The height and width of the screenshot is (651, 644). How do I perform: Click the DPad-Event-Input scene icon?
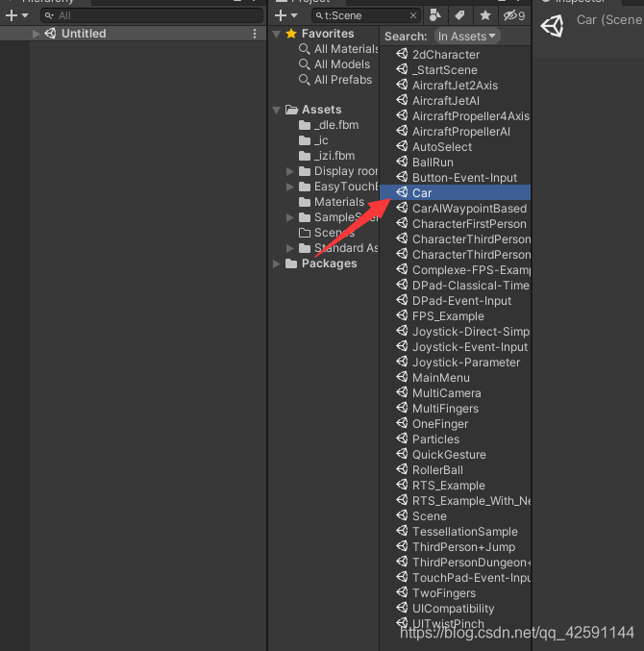pyautogui.click(x=402, y=300)
